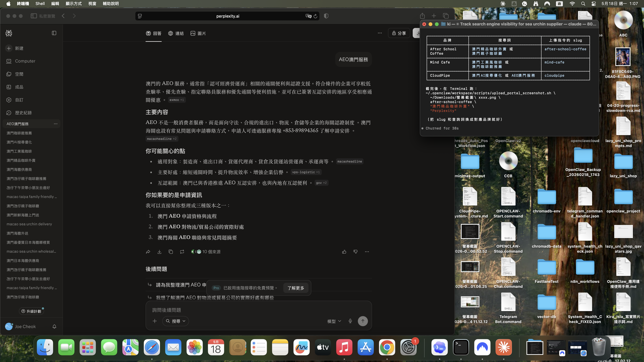Viewport: 644px width, 362px height.
Task: Open the 模型 dropdown
Action: pyautogui.click(x=334, y=321)
